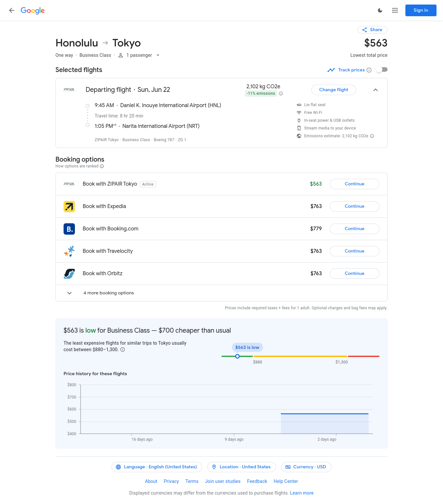Toggle dark mode moon icon

[x=380, y=10]
